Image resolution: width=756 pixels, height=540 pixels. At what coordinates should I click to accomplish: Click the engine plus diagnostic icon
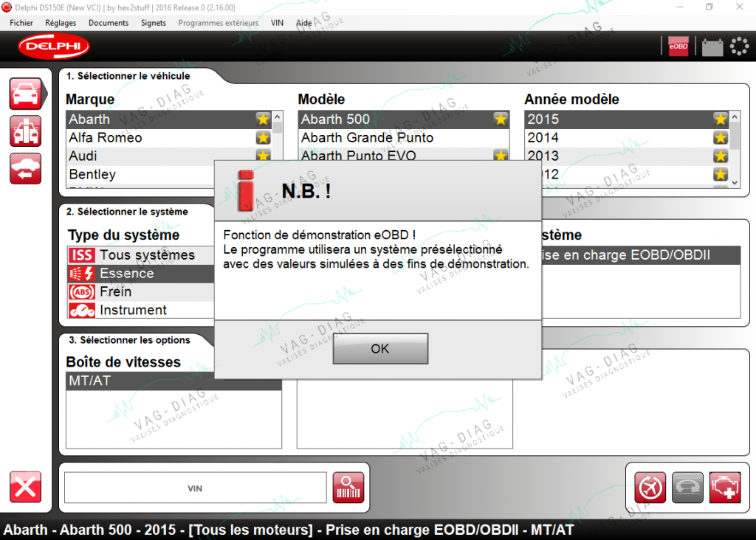coord(725,488)
